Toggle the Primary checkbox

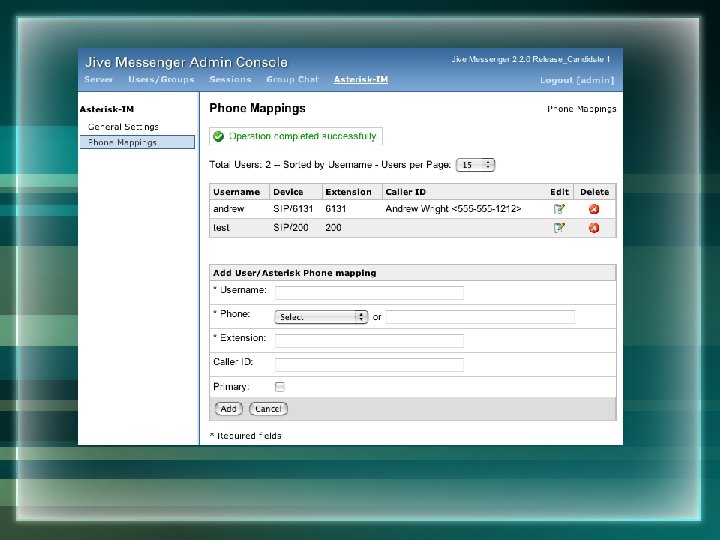coord(280,387)
